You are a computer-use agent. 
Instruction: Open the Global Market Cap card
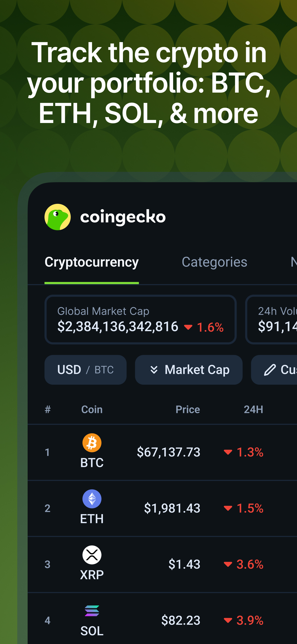point(140,319)
